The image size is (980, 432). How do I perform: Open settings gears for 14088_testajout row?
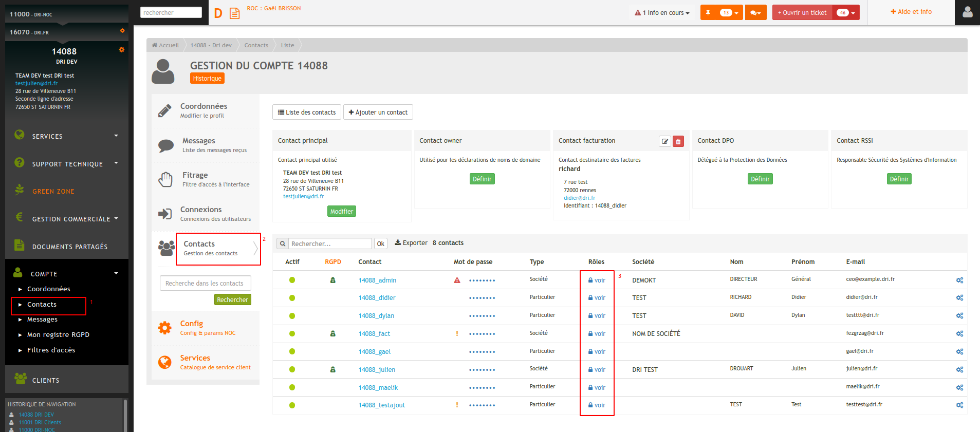pos(959,405)
